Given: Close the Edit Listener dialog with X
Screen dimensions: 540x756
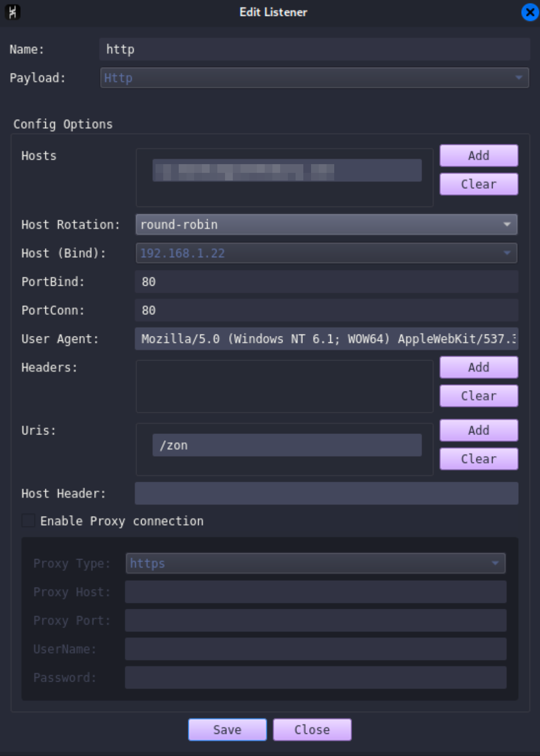Looking at the screenshot, I should pyautogui.click(x=530, y=13).
